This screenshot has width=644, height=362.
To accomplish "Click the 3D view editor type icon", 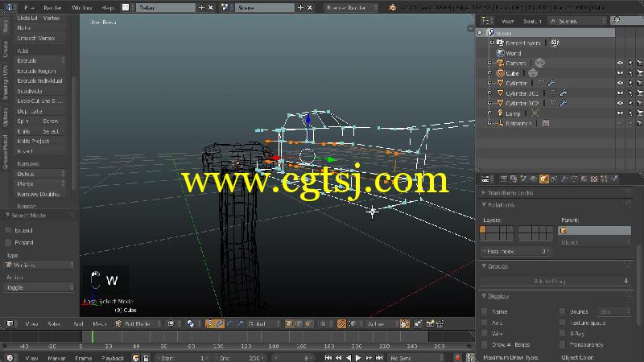I will pyautogui.click(x=10, y=324).
